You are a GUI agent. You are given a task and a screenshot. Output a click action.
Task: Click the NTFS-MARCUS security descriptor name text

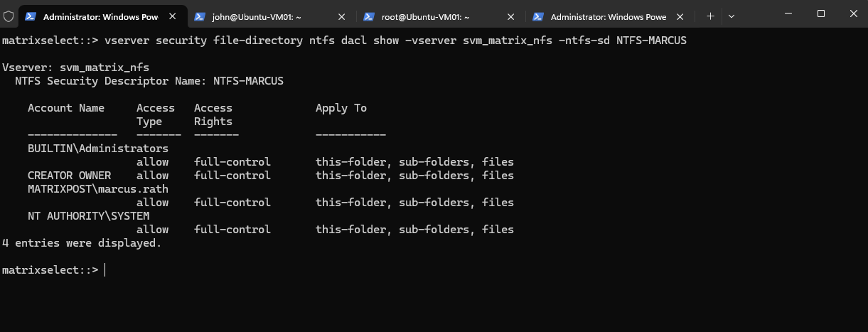[248, 81]
